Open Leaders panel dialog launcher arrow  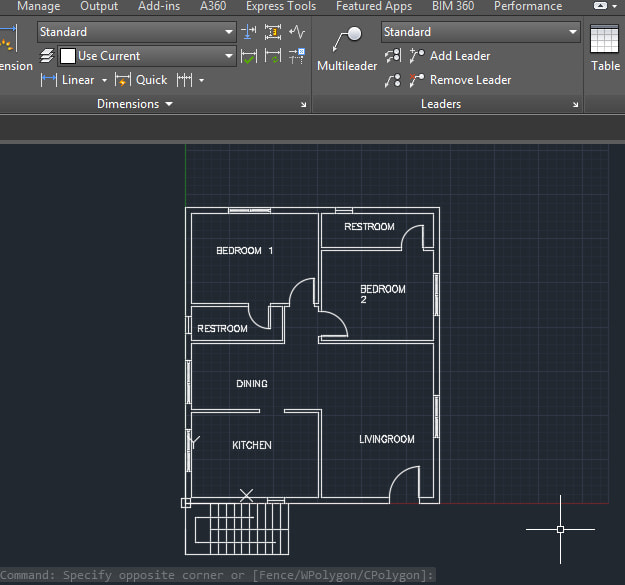[x=575, y=105]
